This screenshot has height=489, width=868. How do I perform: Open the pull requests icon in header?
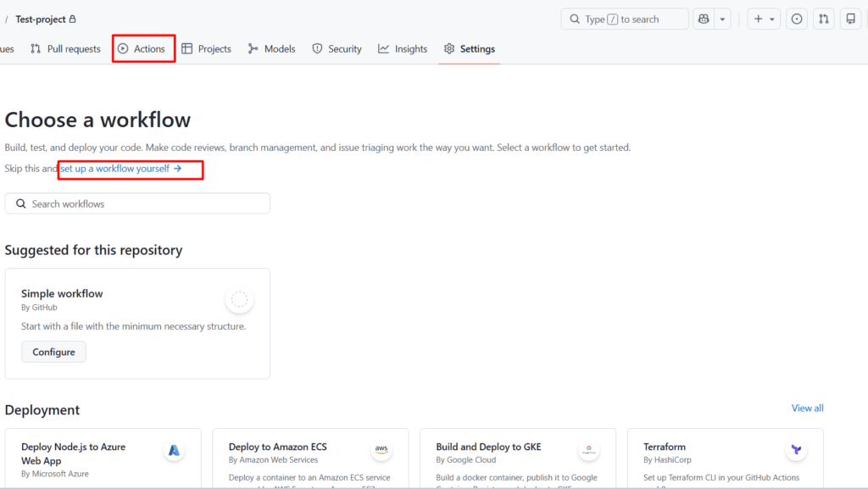[824, 19]
